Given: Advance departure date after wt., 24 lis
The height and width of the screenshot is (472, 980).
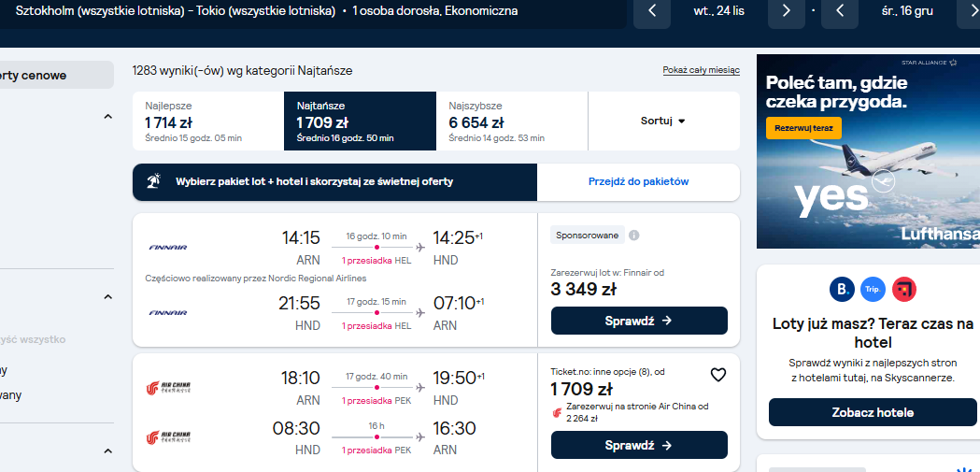Looking at the screenshot, I should 787,11.
